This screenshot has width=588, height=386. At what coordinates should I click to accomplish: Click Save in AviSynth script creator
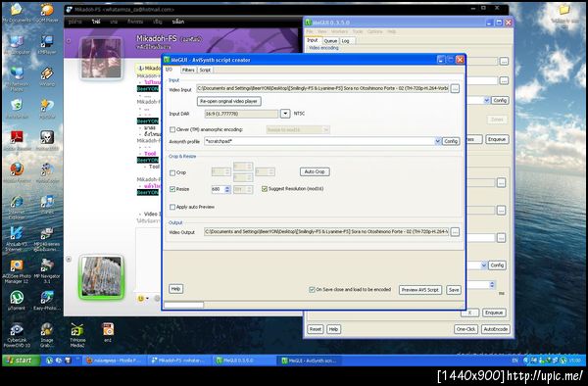[x=454, y=290]
